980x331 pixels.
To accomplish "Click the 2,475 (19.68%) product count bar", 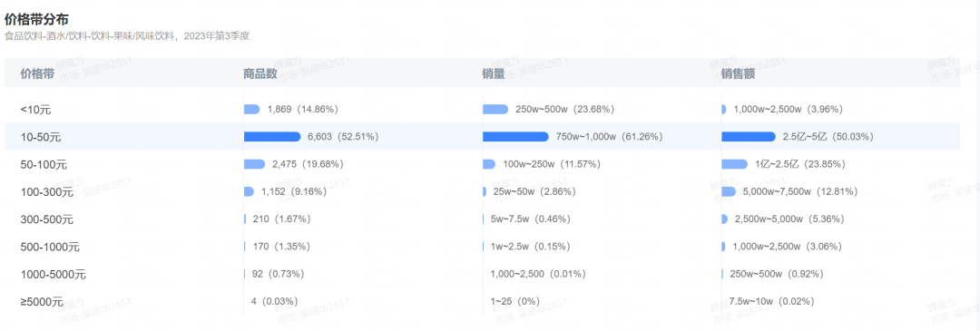I will click(x=254, y=164).
